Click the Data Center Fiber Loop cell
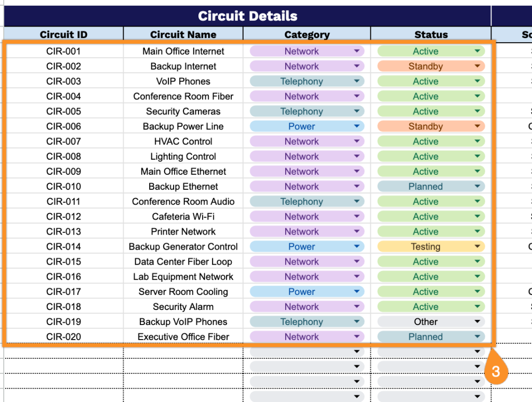The image size is (532, 402). coord(183,262)
